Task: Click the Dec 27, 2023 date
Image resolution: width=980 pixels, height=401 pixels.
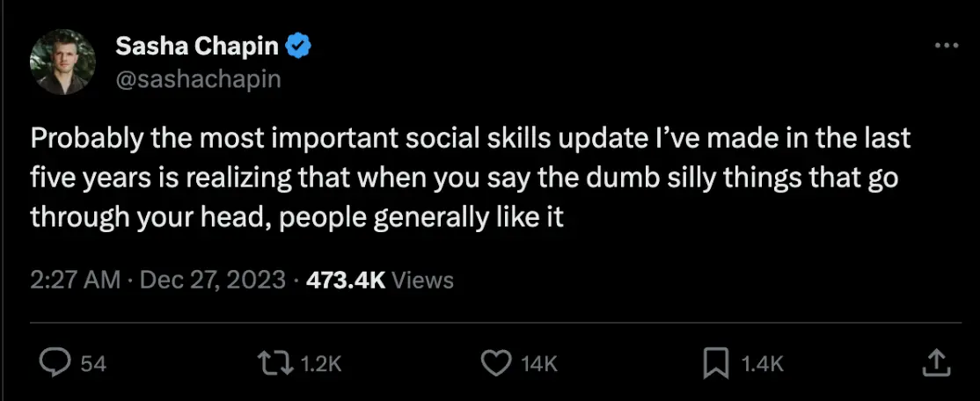Action: pyautogui.click(x=213, y=281)
